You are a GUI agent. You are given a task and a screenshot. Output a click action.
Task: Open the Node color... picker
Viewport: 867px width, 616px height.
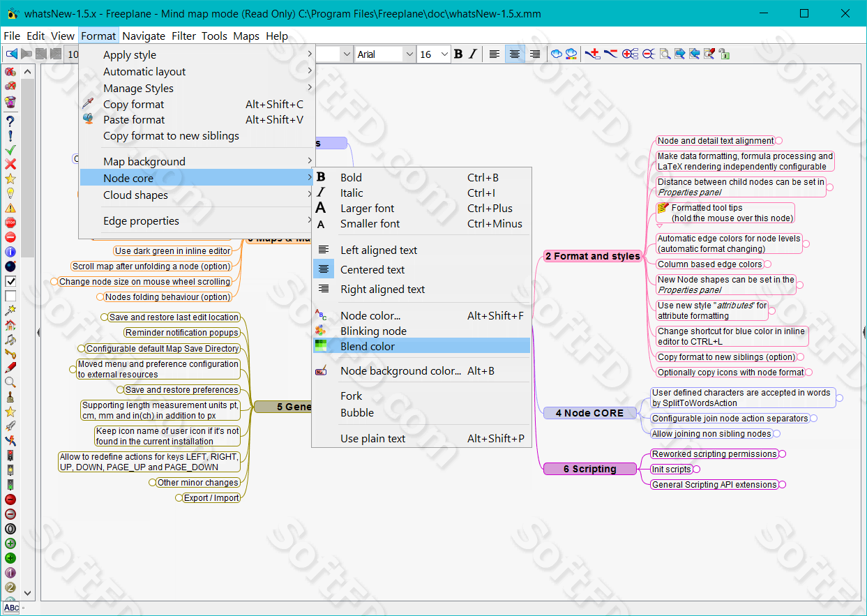point(421,315)
